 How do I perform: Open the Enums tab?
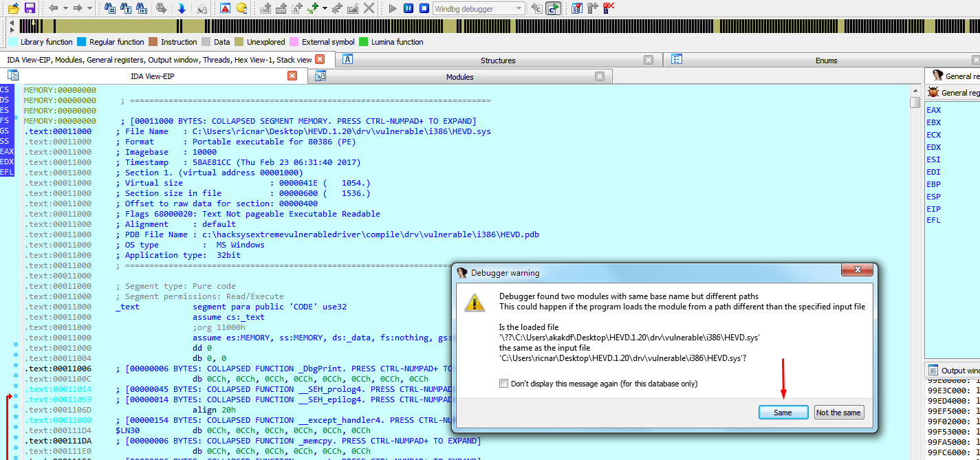coord(826,61)
